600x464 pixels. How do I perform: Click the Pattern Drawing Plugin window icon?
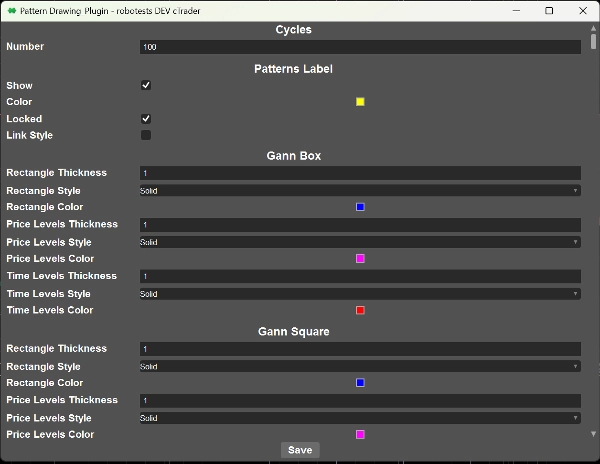(11, 10)
